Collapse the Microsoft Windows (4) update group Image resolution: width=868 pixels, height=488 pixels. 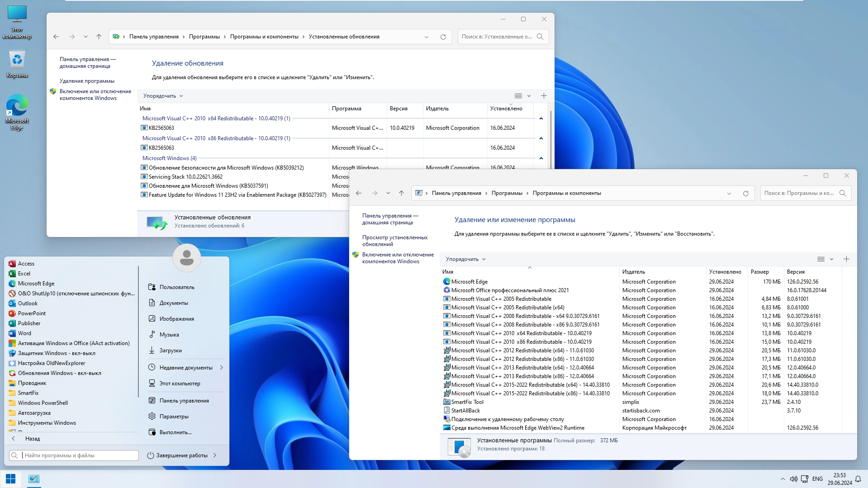pyautogui.click(x=541, y=158)
